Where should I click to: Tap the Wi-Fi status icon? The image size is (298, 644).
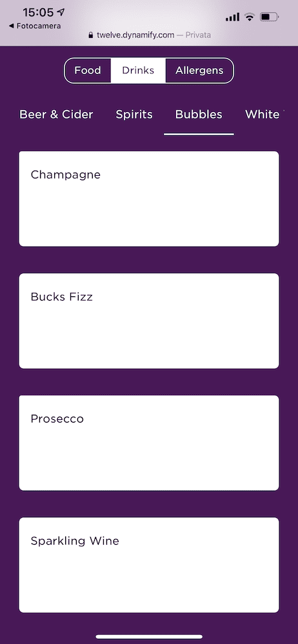click(x=249, y=17)
